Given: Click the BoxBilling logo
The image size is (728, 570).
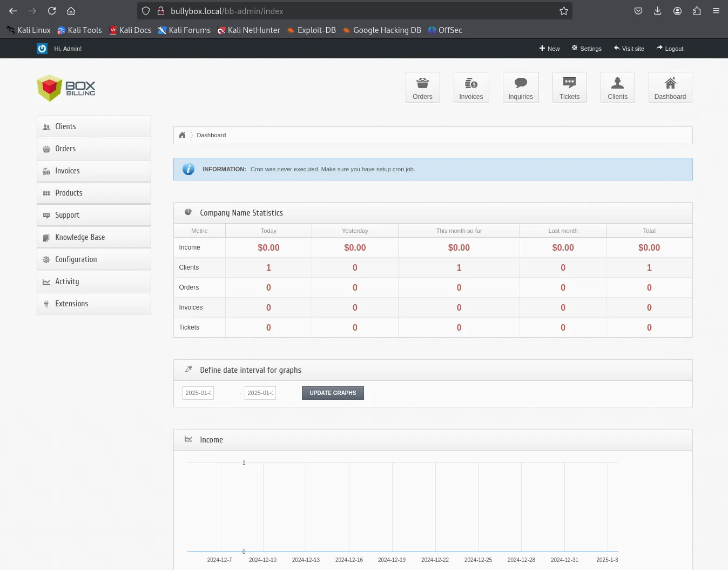Looking at the screenshot, I should (66, 88).
